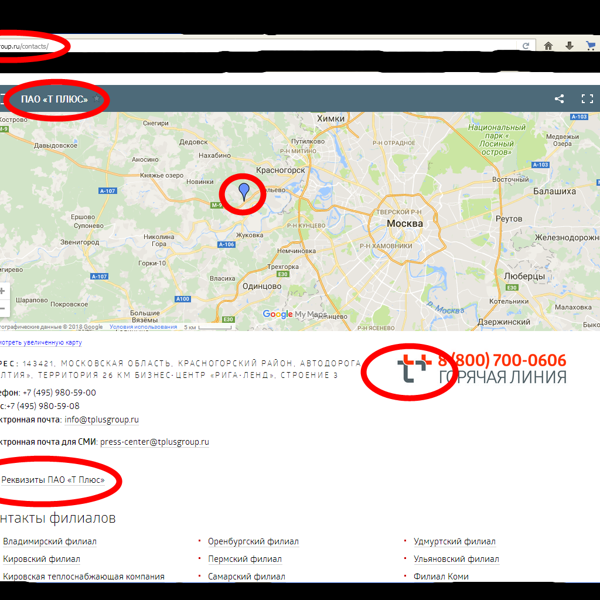The height and width of the screenshot is (600, 600).
Task: Share the ПАО Т ПЛЮС map
Action: point(559,99)
